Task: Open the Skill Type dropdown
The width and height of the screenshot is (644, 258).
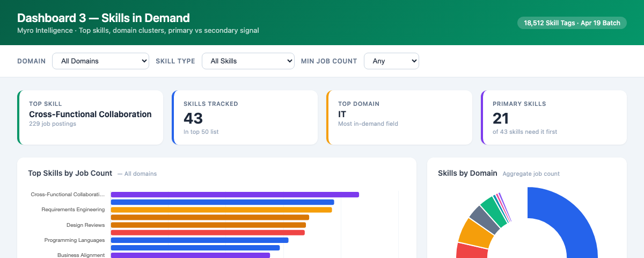Action: 248,61
